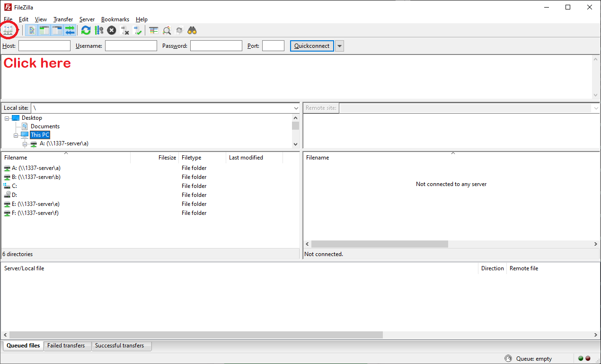The image size is (601, 364).
Task: Open the Server menu
Action: pos(87,19)
